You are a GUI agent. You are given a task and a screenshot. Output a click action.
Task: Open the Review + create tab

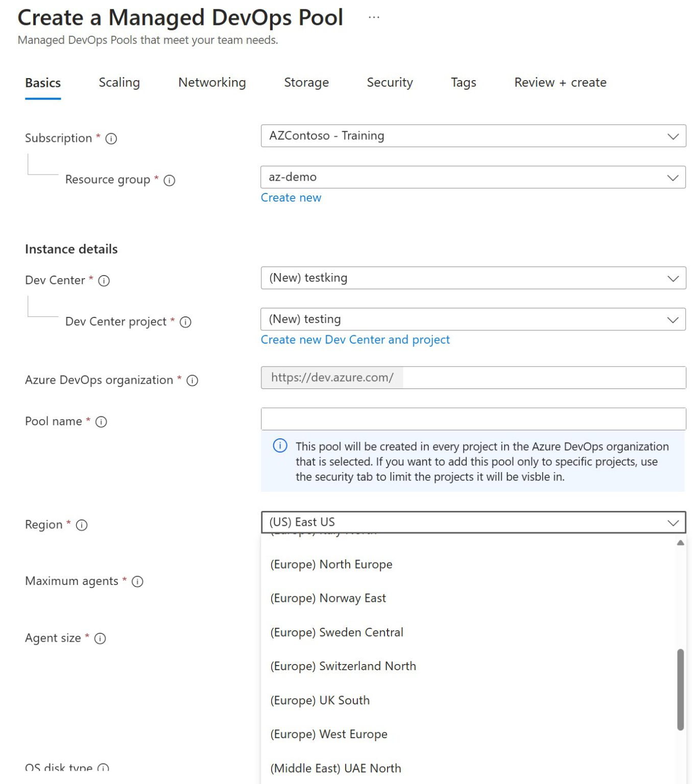point(560,83)
